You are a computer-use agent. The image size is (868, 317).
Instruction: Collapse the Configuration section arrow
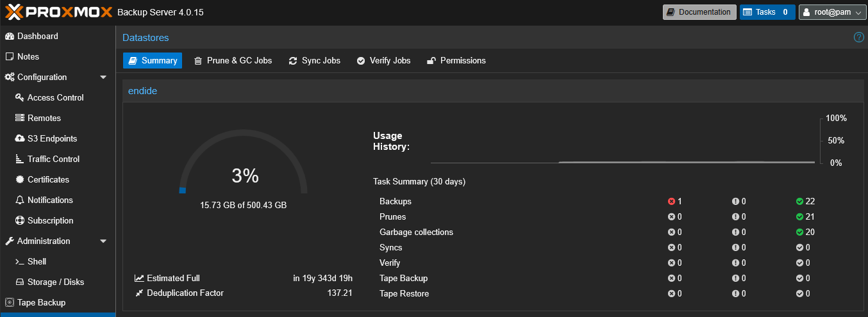pos(103,77)
